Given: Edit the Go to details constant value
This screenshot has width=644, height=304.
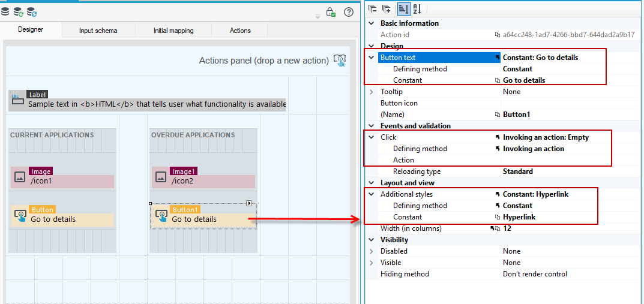Looking at the screenshot, I should point(524,80).
